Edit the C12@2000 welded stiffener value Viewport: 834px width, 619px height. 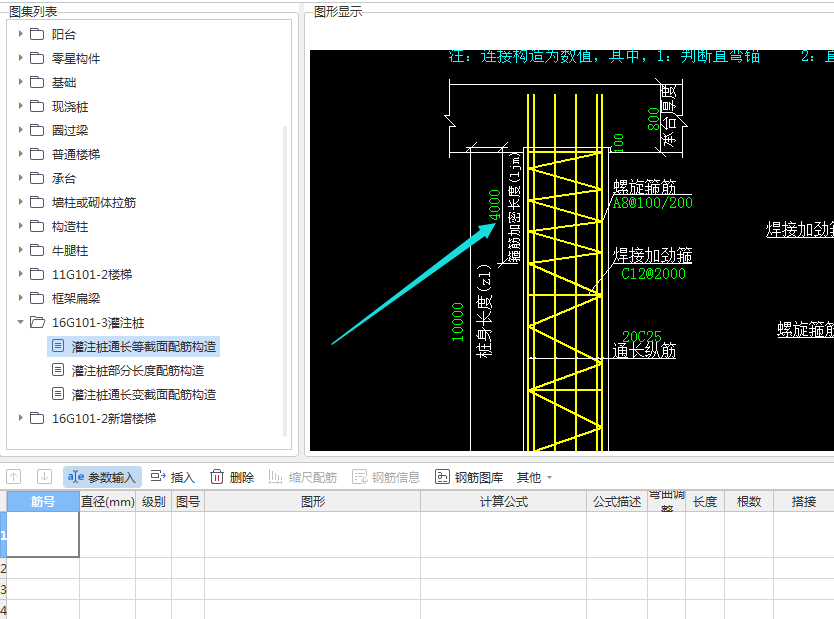tap(653, 274)
